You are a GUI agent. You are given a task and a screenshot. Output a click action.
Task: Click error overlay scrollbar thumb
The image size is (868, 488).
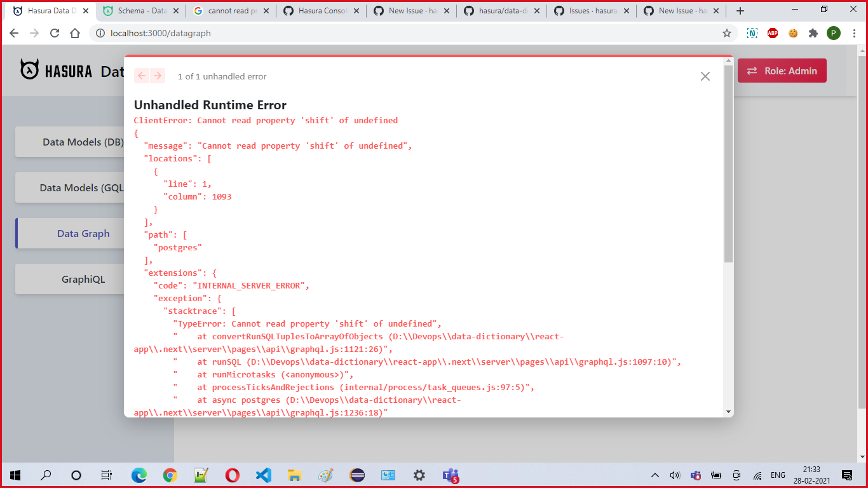(728, 164)
